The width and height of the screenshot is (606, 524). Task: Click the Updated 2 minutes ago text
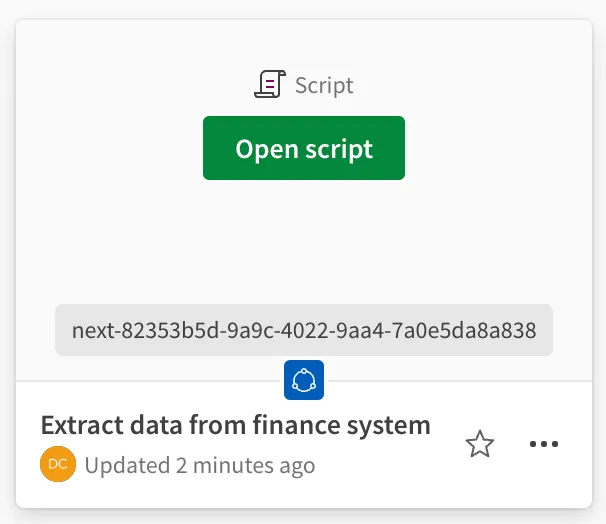coord(200,465)
